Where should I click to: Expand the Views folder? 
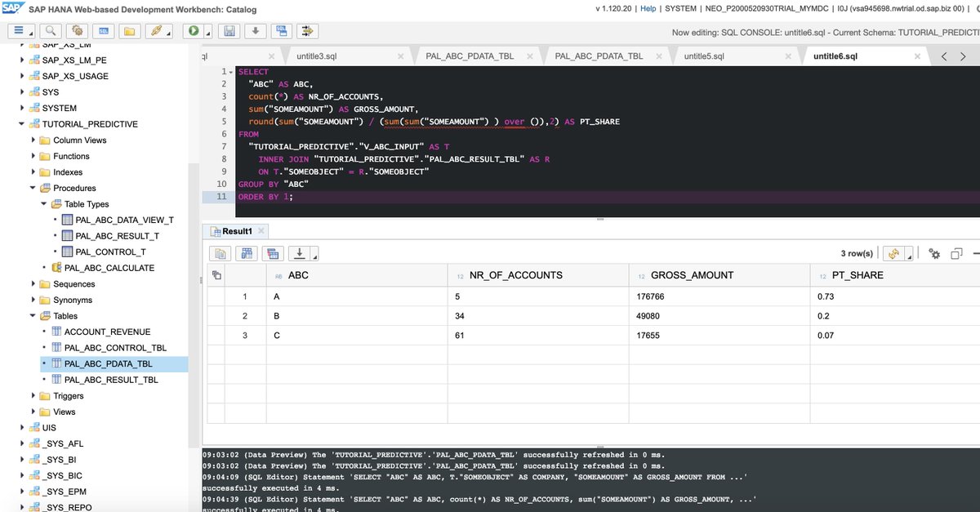33,412
